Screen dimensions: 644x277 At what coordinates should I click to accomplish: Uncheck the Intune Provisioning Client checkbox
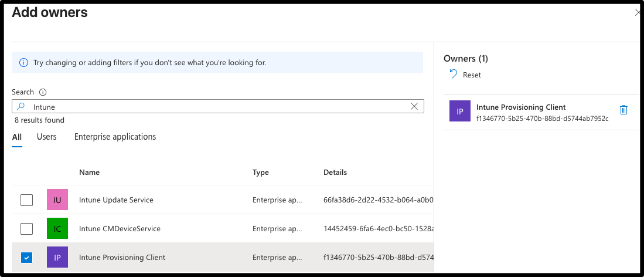coord(27,258)
